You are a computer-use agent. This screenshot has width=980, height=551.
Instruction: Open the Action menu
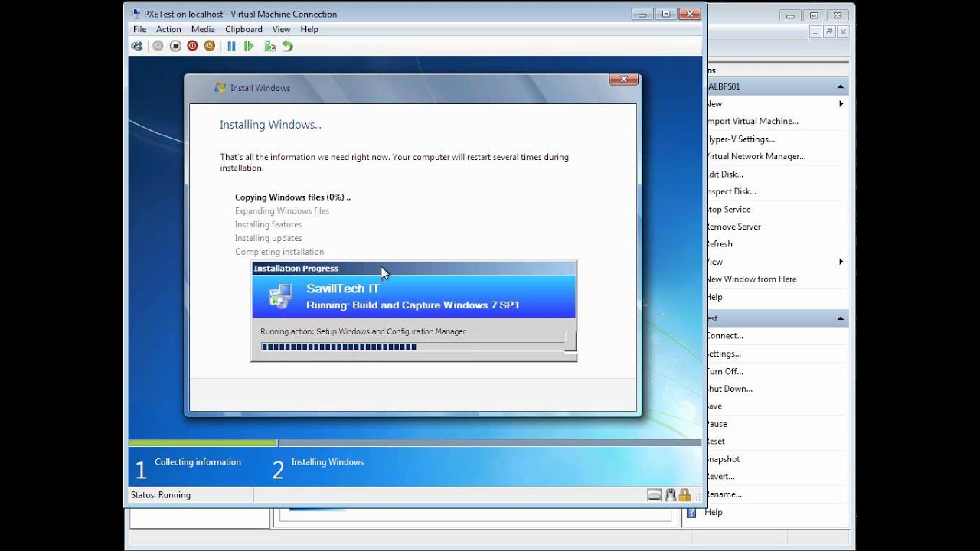[168, 29]
